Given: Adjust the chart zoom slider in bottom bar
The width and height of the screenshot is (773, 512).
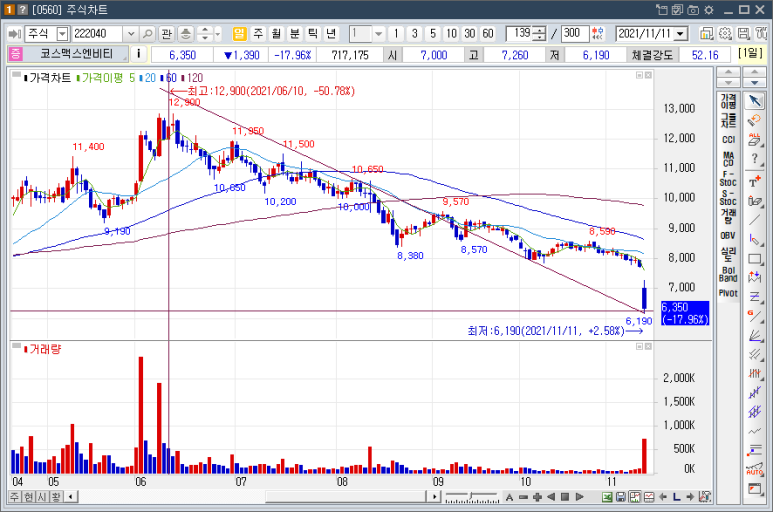Looking at the screenshot, I should pyautogui.click(x=472, y=496).
